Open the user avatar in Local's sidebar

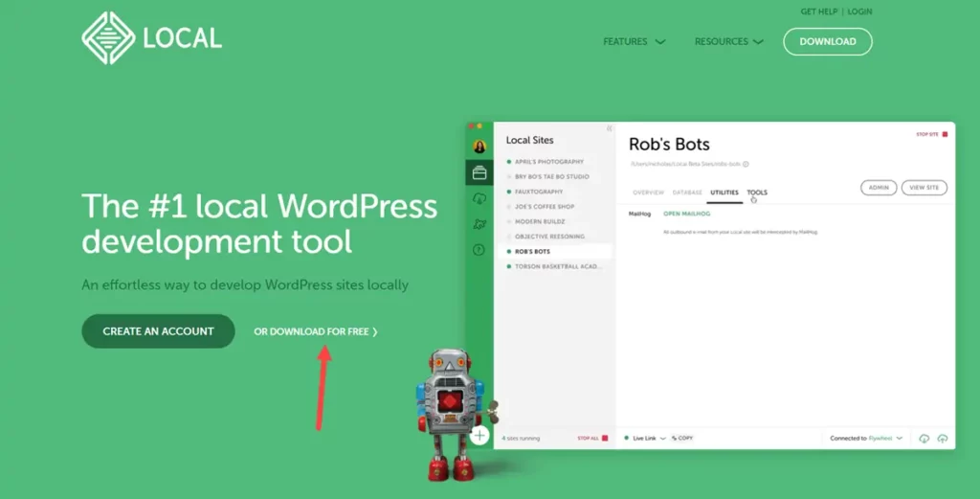479,147
